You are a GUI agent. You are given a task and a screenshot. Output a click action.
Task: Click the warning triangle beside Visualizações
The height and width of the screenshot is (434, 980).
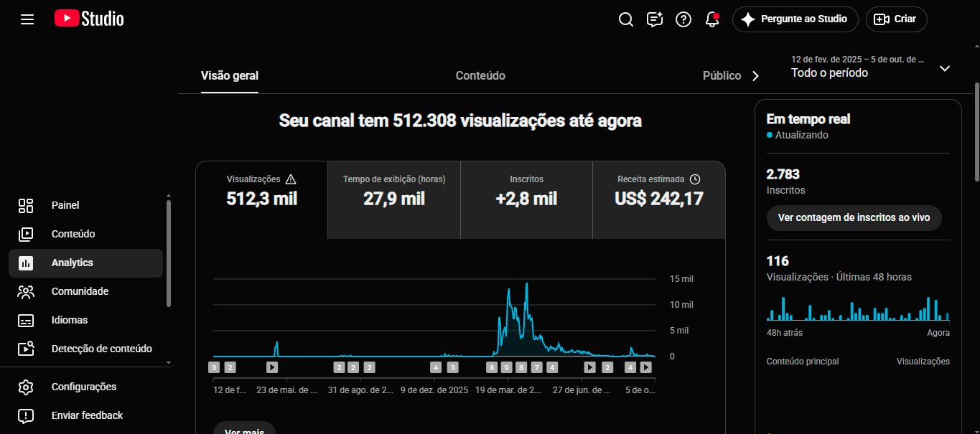tap(291, 179)
